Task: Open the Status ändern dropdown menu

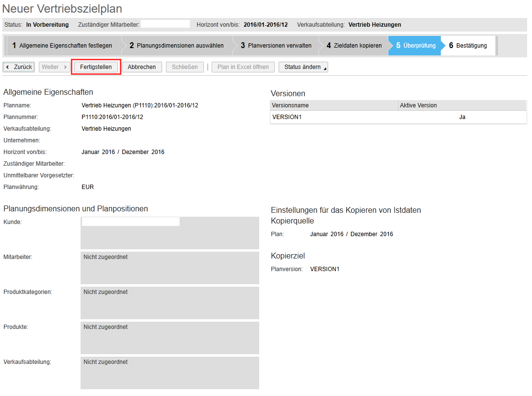Action: (x=303, y=67)
